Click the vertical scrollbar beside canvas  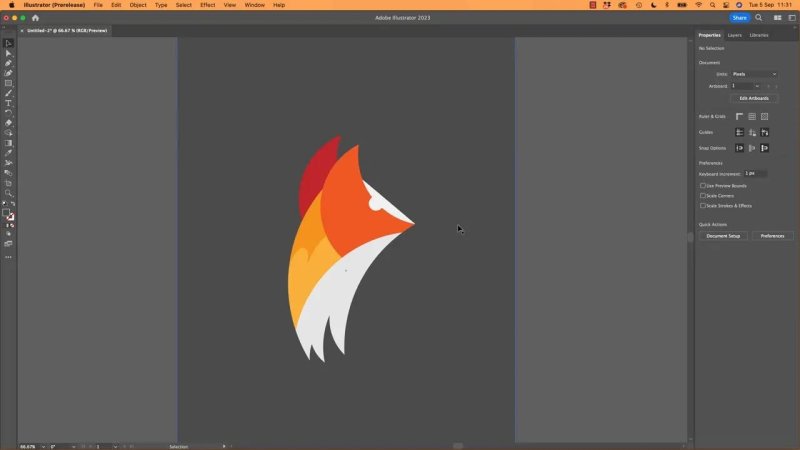690,238
